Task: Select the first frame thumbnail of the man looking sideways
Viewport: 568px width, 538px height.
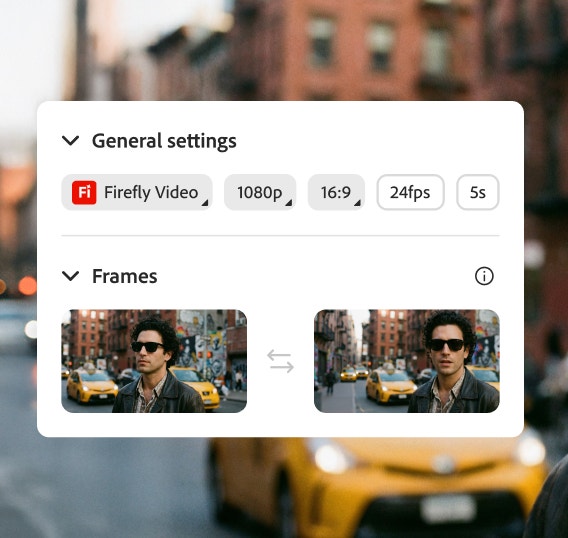Action: 154,361
